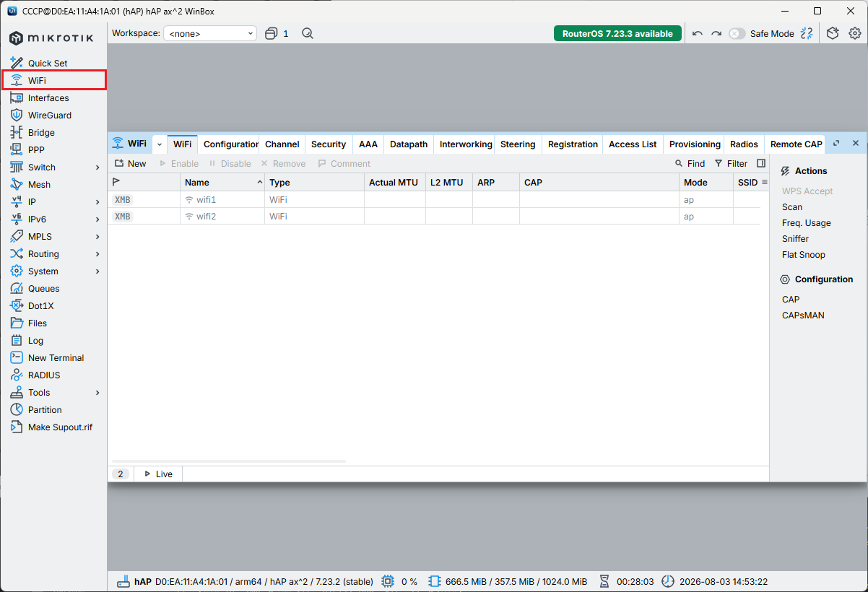This screenshot has height=592, width=868.
Task: Expand the IPv6 submenu
Action: tap(97, 219)
